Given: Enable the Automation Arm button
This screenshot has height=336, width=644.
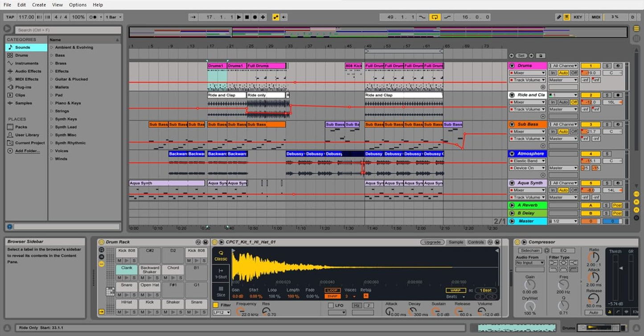Looking at the screenshot, I should (276, 17).
